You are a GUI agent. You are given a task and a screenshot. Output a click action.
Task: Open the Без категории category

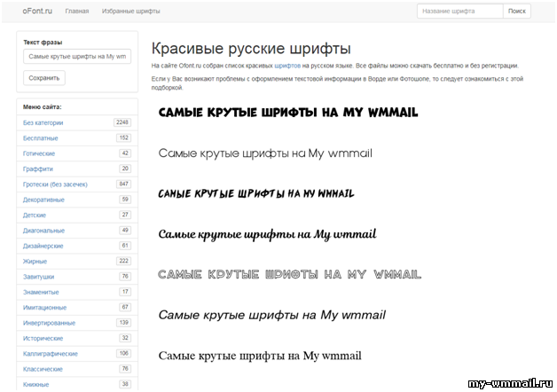43,123
